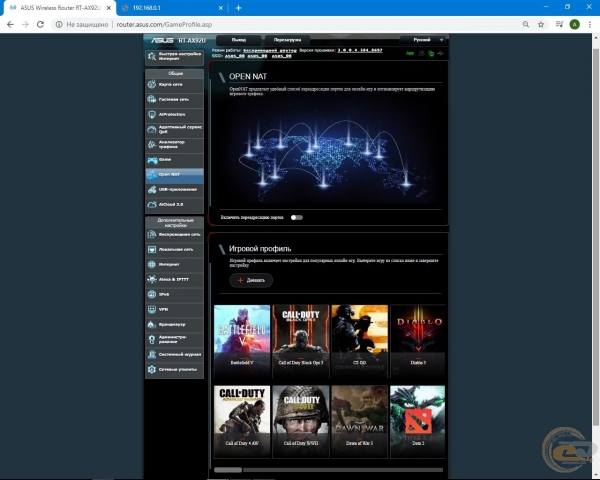Viewport: 600px width, 480px height.
Task: Open the Network Tools gear icon
Action: (x=152, y=369)
